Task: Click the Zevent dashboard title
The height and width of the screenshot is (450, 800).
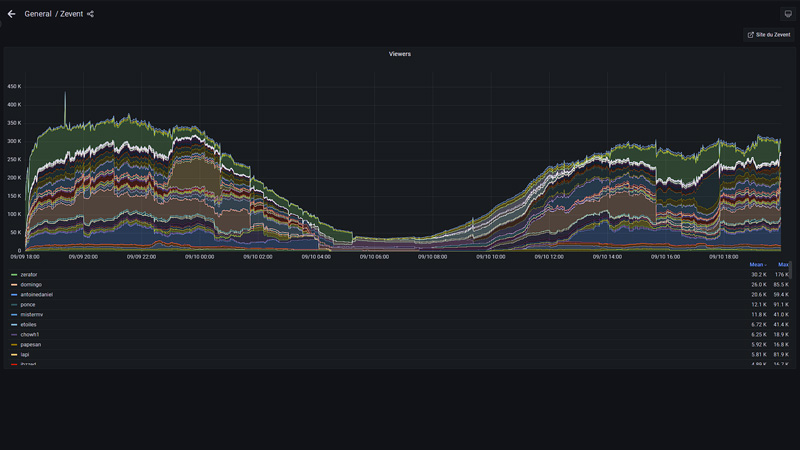Action: (x=71, y=14)
